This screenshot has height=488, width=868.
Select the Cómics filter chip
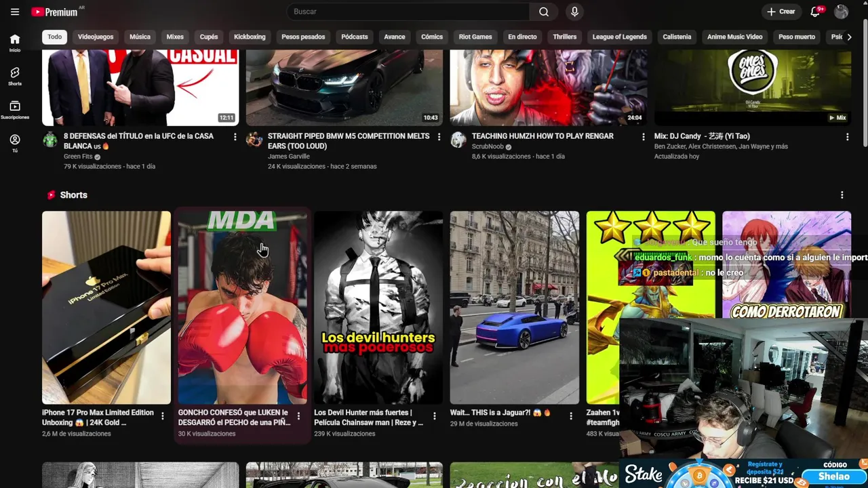click(x=432, y=37)
